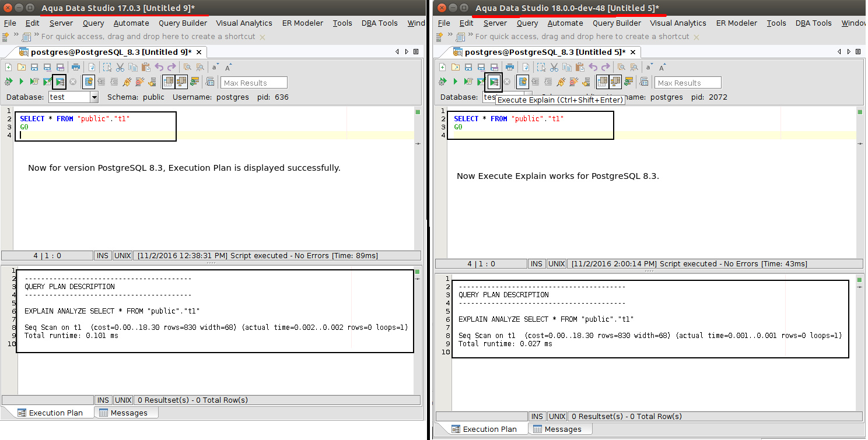Click Max Results field in left window
This screenshot has width=868, height=440.
point(254,83)
